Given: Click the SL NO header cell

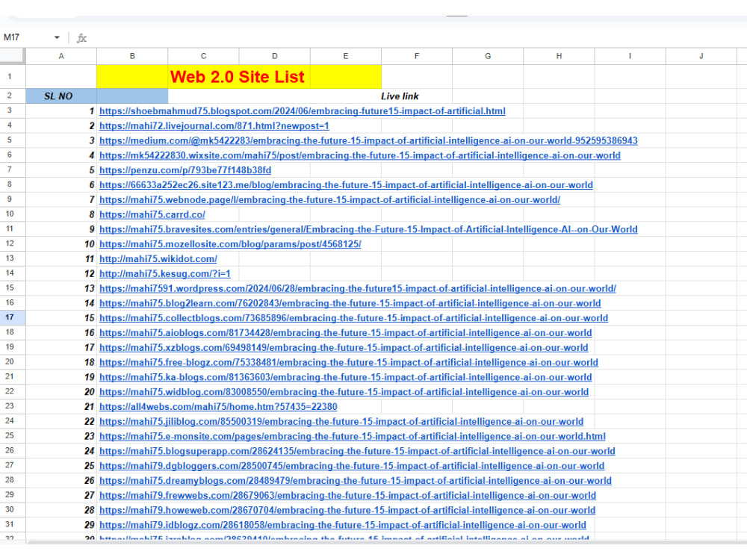Looking at the screenshot, I should click(x=61, y=96).
